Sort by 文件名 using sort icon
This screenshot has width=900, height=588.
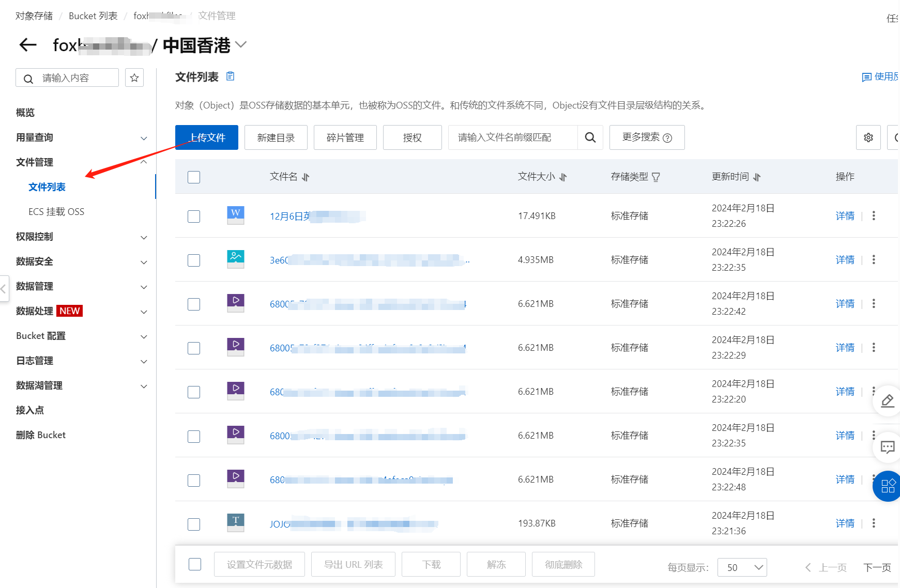point(306,177)
